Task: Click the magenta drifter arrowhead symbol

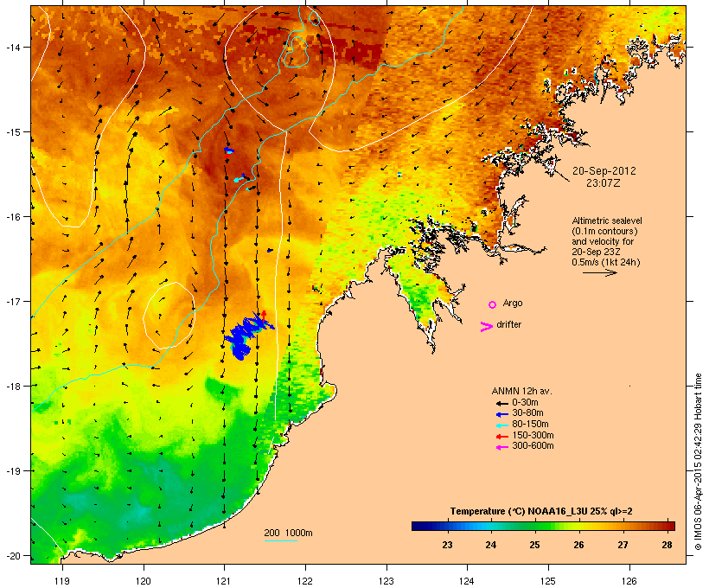Action: click(486, 327)
